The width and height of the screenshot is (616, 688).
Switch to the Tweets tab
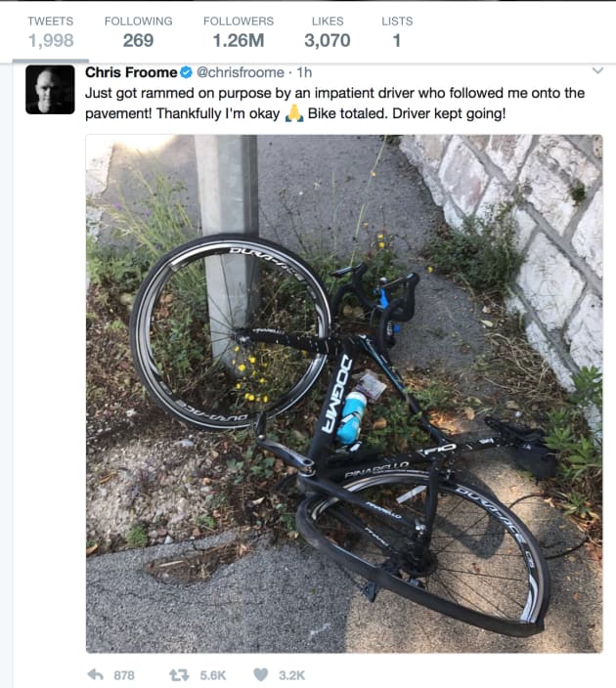tap(51, 32)
